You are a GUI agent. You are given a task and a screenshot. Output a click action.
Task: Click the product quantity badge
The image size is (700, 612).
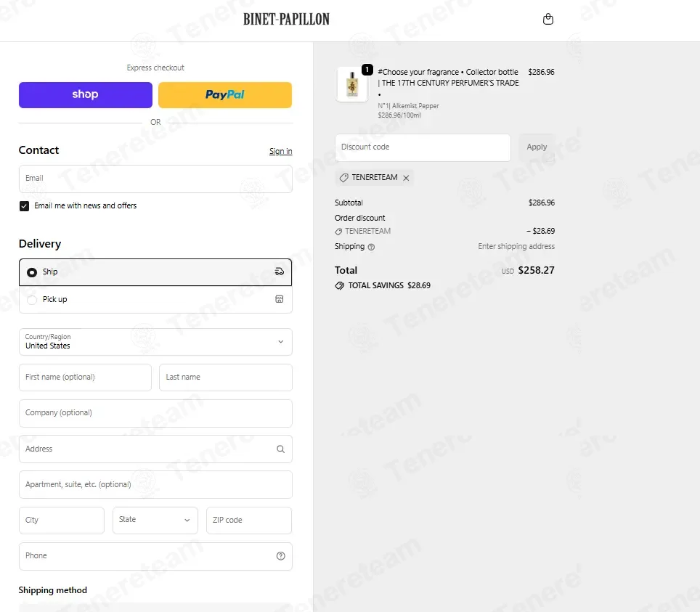[x=367, y=70]
